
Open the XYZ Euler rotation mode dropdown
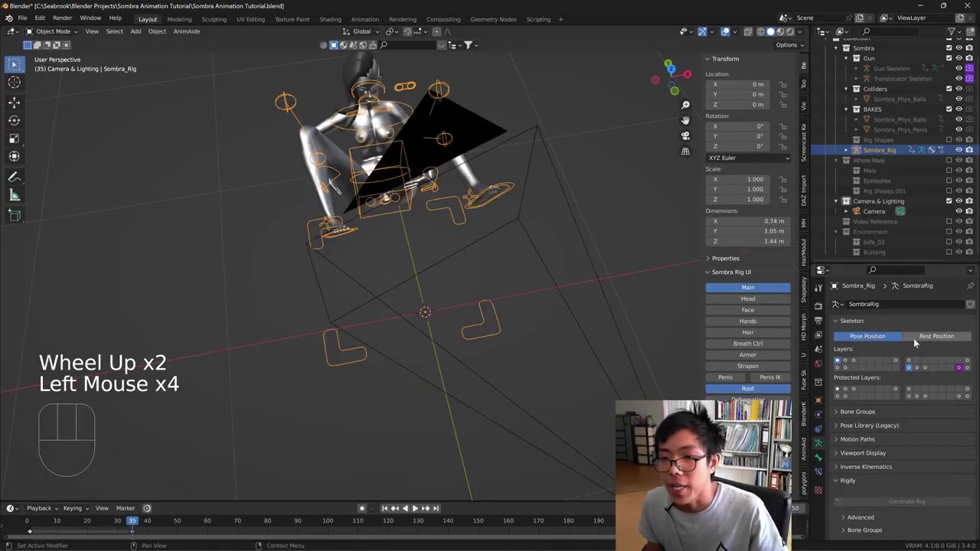[747, 158]
